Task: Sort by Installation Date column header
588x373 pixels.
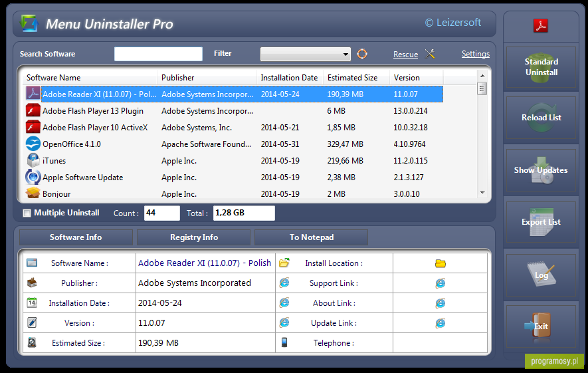Action: (290, 78)
